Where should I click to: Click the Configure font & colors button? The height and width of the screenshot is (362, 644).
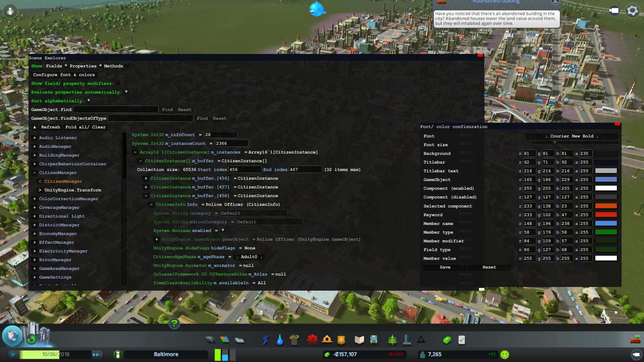[x=64, y=75]
